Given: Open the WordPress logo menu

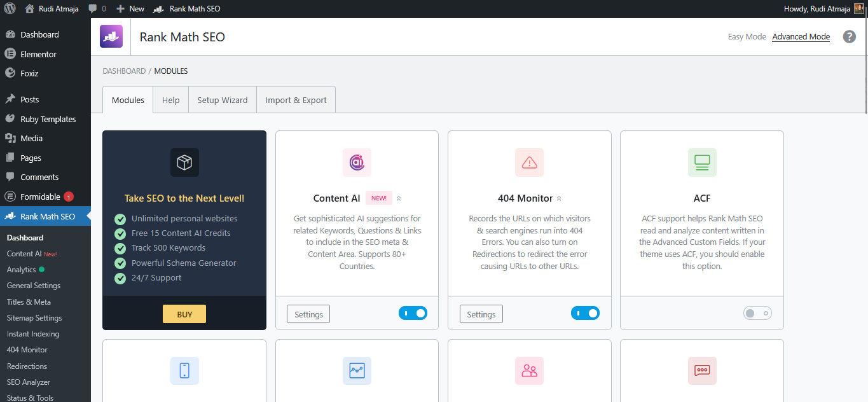Looking at the screenshot, I should click(x=10, y=9).
